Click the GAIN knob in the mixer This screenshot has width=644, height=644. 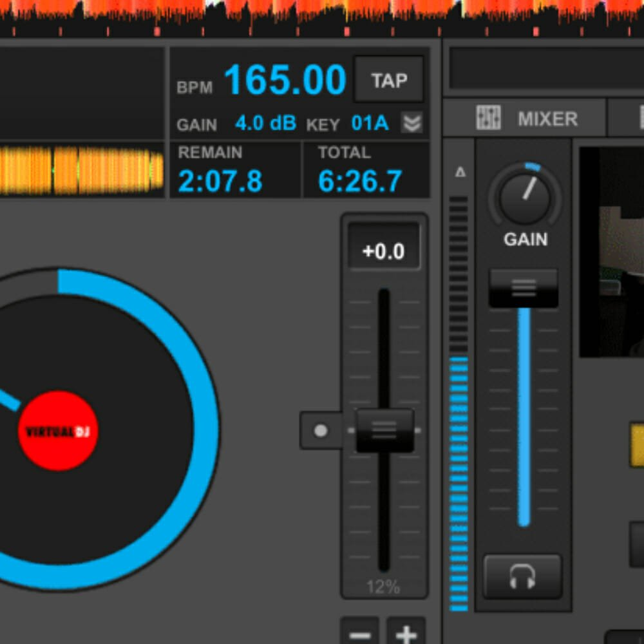click(525, 198)
